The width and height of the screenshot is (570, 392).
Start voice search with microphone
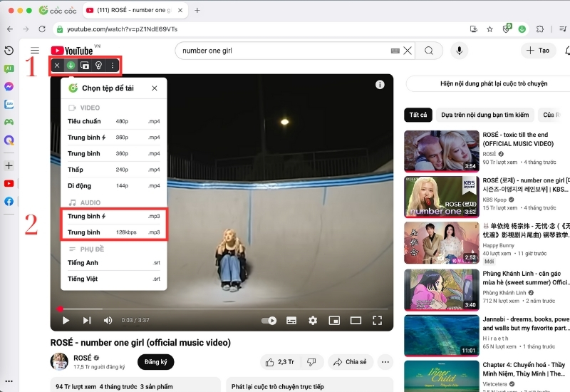460,51
